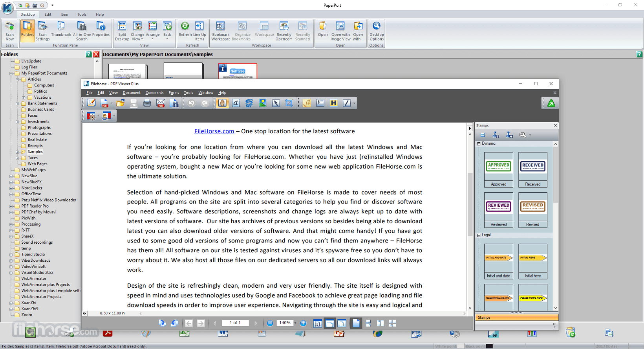The height and width of the screenshot is (349, 644).
Task: Open the Forms menu in PDF Viewer Plus
Action: pos(174,93)
